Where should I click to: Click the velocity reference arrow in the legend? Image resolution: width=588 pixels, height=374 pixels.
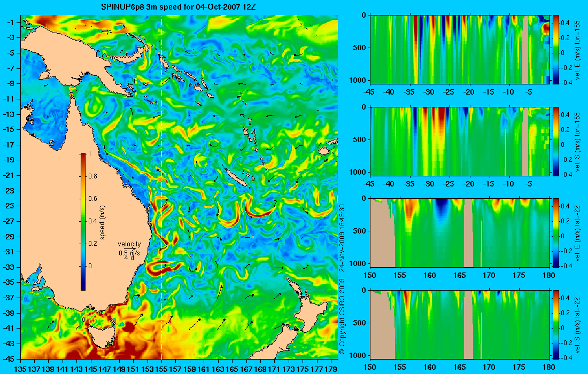pos(130,248)
